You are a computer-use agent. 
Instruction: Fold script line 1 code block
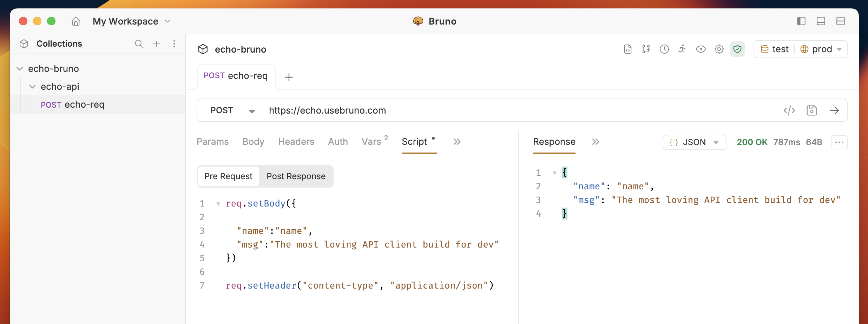click(218, 204)
